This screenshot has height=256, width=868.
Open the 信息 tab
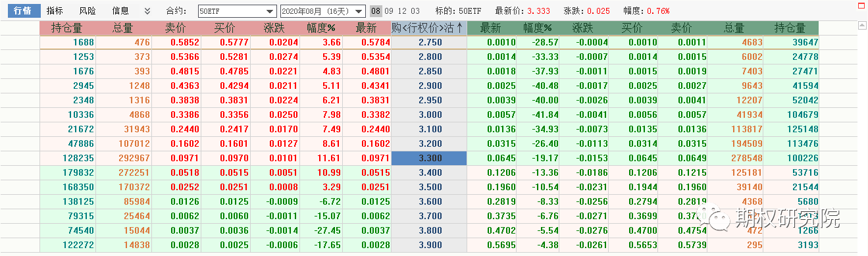(120, 11)
